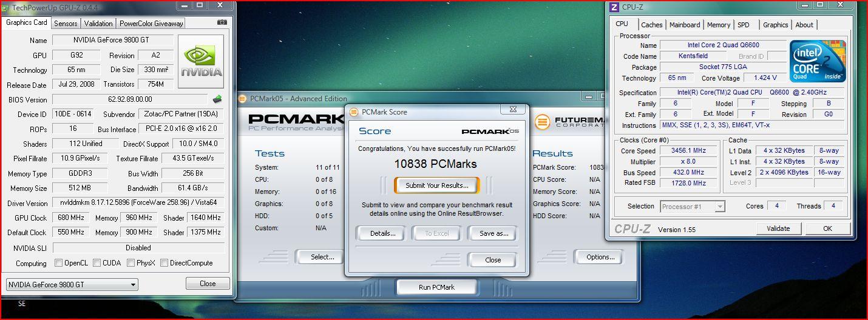
Task: Click the Rated FSB value 1728.0 MHz
Action: 689,182
